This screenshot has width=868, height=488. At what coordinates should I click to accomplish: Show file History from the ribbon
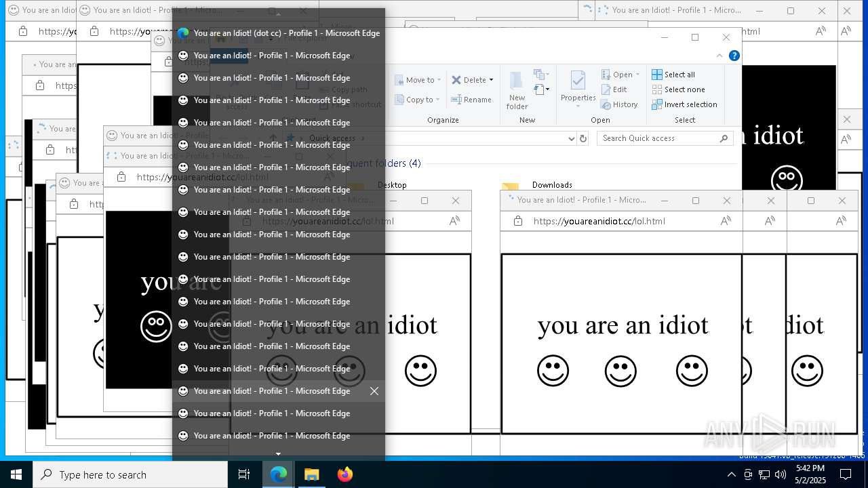619,104
